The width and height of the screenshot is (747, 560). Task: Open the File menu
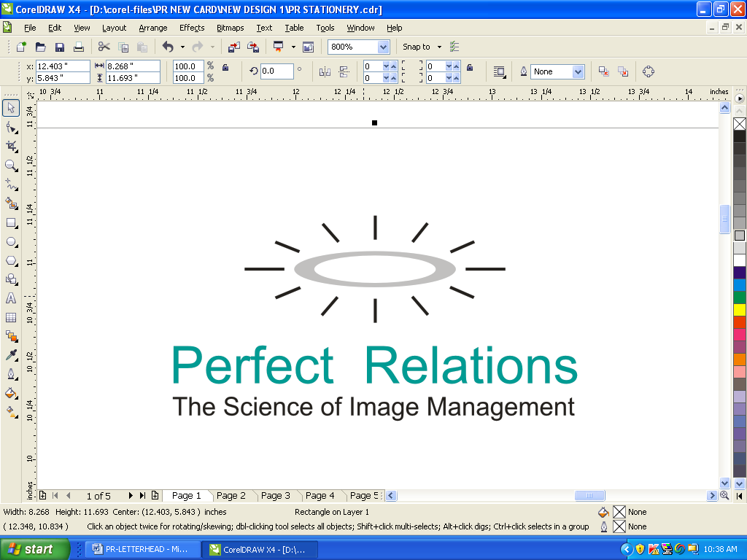(30, 28)
